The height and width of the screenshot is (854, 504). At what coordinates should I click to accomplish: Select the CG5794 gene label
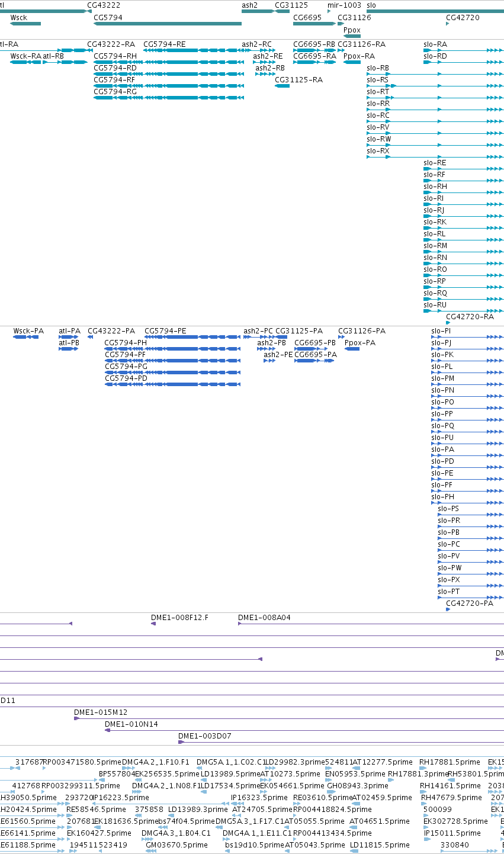click(108, 18)
